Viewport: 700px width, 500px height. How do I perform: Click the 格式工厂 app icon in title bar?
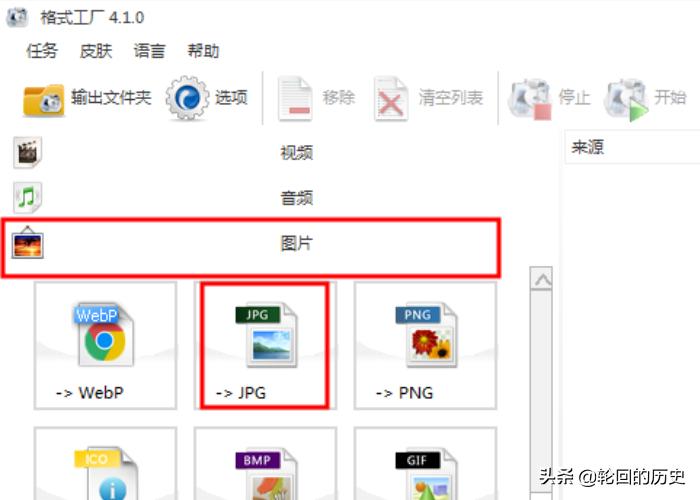[17, 17]
